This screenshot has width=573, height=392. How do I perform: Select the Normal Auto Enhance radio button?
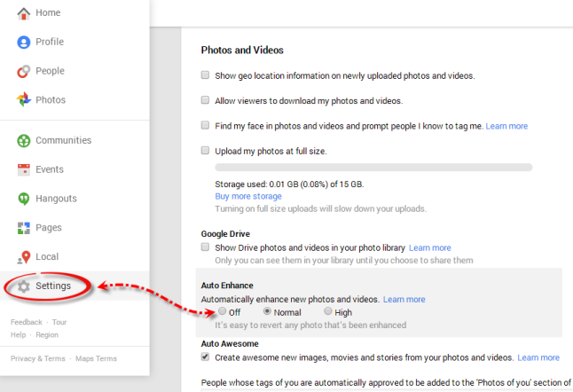[x=267, y=311]
